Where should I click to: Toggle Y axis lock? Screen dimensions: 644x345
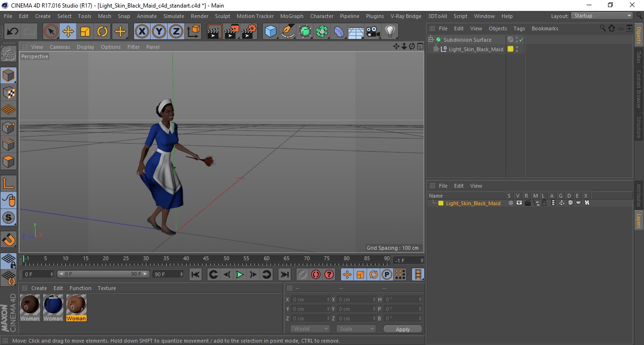tap(159, 32)
